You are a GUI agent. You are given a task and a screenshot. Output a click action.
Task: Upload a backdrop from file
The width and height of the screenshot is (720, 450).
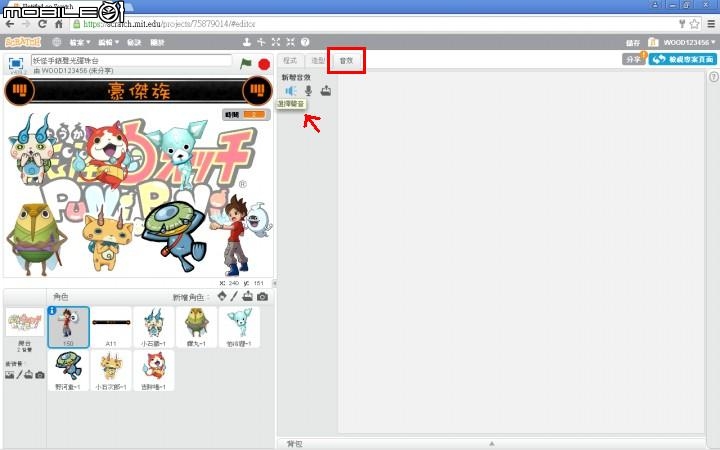(28, 375)
